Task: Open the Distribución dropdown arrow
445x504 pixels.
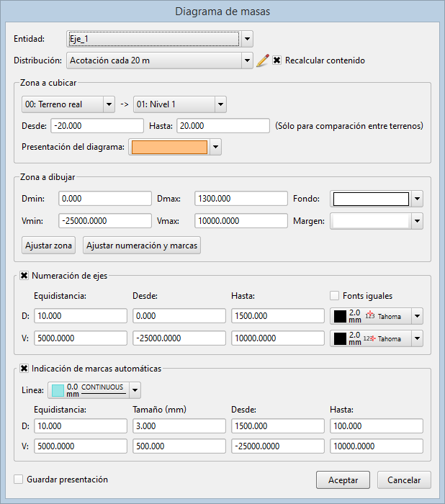Action: 247,60
